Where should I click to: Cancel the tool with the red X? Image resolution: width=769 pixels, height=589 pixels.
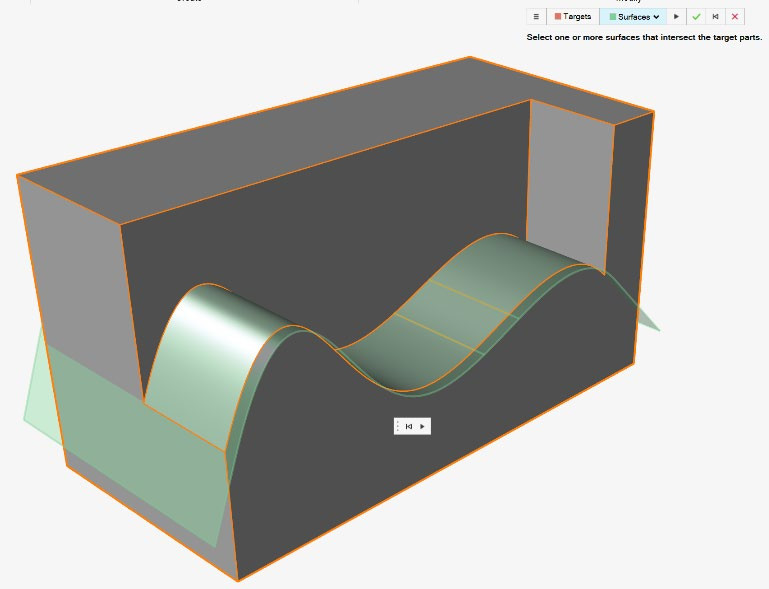735,17
